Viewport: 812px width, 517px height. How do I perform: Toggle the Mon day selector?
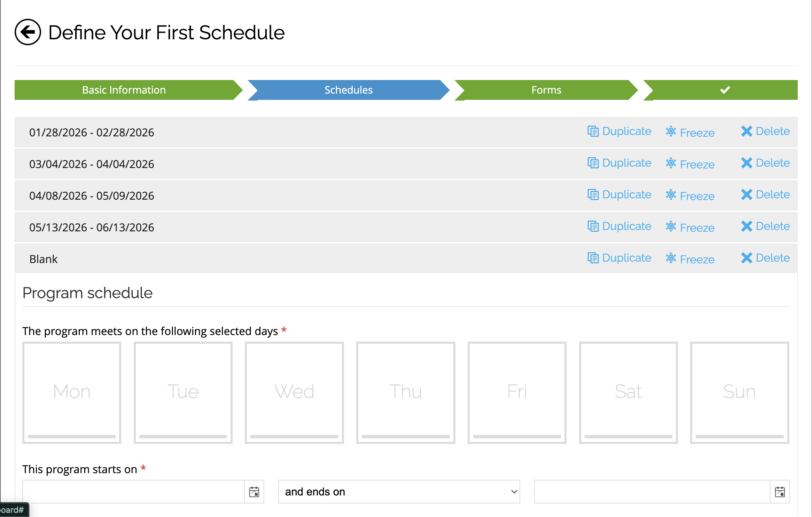pyautogui.click(x=72, y=392)
